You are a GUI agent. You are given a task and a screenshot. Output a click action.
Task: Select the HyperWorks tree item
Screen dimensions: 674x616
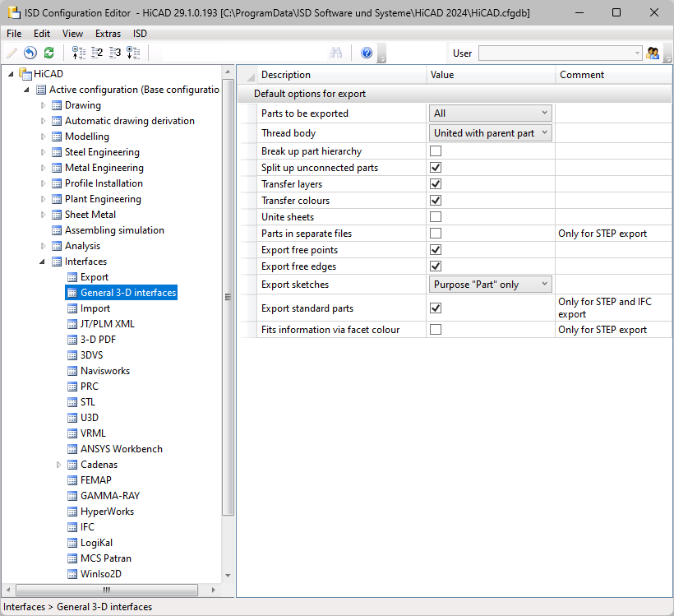pyautogui.click(x=107, y=512)
